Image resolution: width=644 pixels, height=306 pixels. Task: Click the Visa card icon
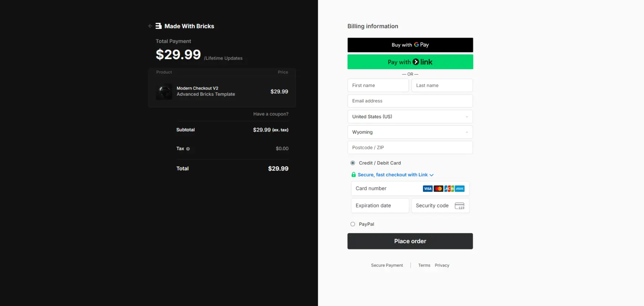coord(427,189)
